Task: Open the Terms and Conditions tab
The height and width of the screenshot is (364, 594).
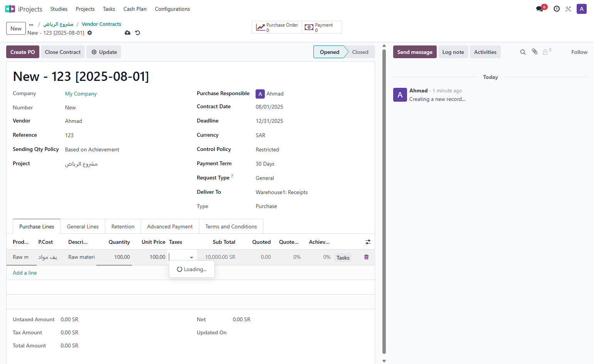Action: pos(231,226)
